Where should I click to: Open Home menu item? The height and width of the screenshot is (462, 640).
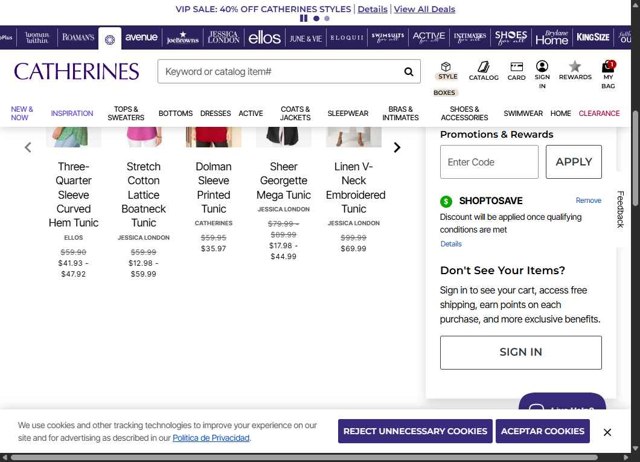pos(560,113)
